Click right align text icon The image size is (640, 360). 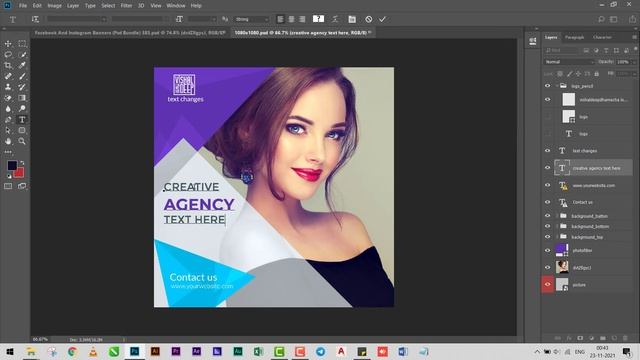tap(302, 19)
